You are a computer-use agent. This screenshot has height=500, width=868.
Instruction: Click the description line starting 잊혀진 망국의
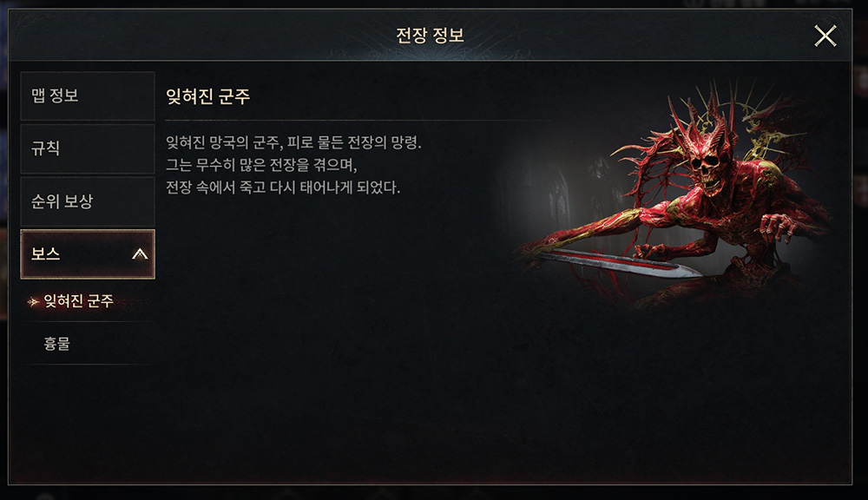coord(293,143)
